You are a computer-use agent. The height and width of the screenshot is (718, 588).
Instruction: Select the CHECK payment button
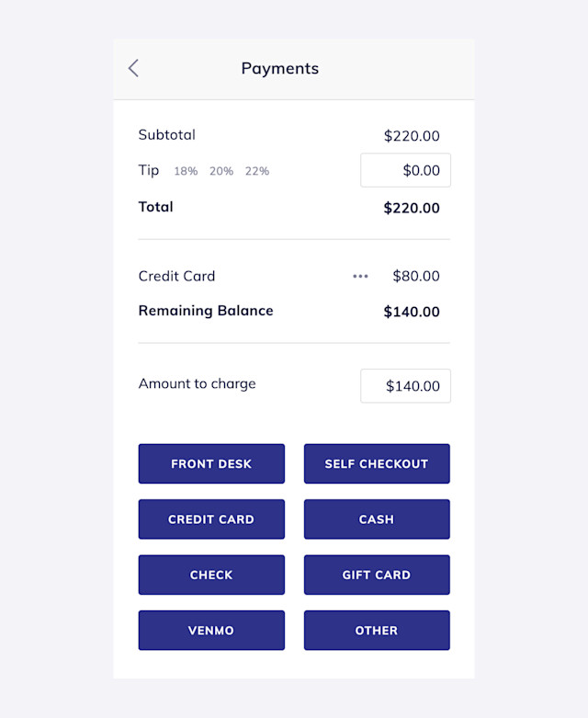pyautogui.click(x=211, y=575)
